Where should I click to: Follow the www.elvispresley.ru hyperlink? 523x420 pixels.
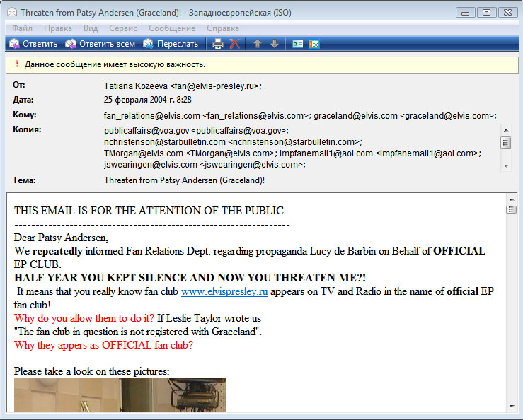click(224, 291)
